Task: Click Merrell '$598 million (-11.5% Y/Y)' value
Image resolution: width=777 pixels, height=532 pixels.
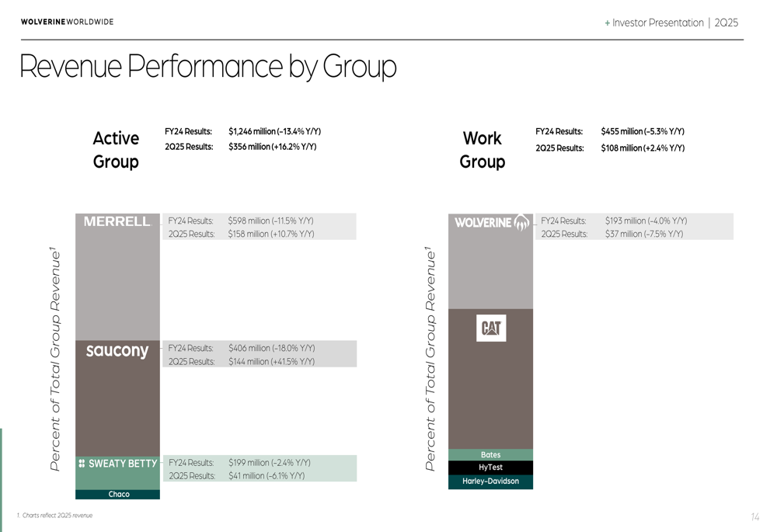Action: (270, 221)
